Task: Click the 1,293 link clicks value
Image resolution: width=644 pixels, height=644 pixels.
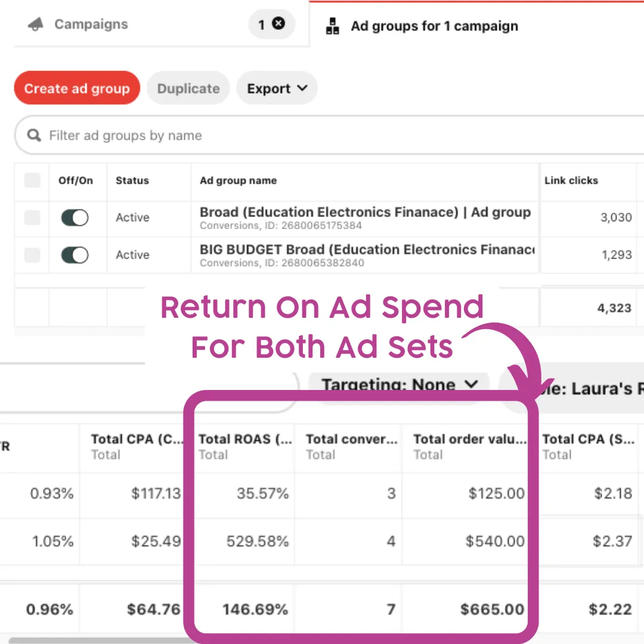Action: pyautogui.click(x=617, y=255)
